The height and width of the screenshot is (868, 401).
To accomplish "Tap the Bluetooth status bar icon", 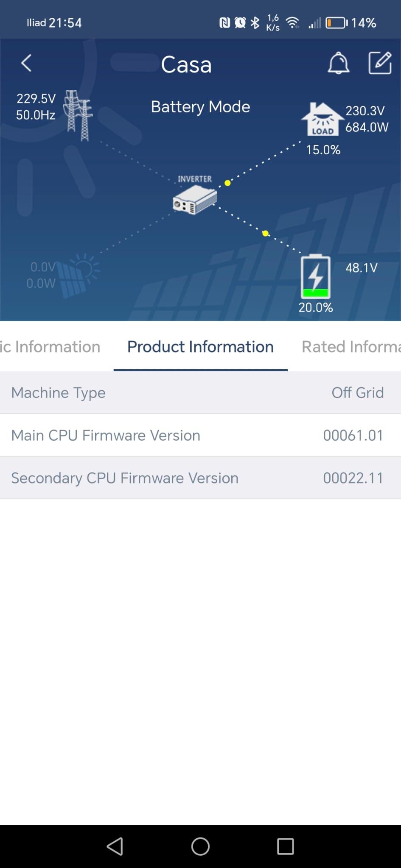I will click(255, 22).
